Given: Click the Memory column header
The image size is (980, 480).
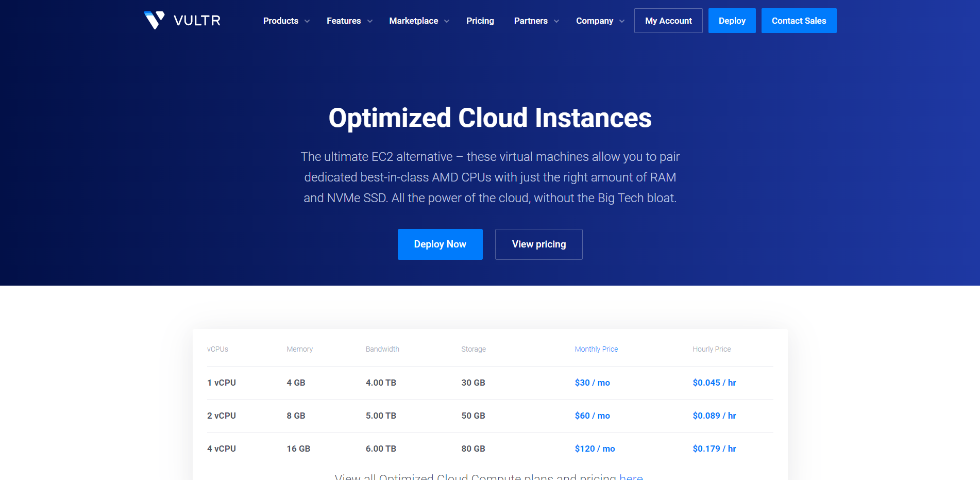Looking at the screenshot, I should (300, 349).
